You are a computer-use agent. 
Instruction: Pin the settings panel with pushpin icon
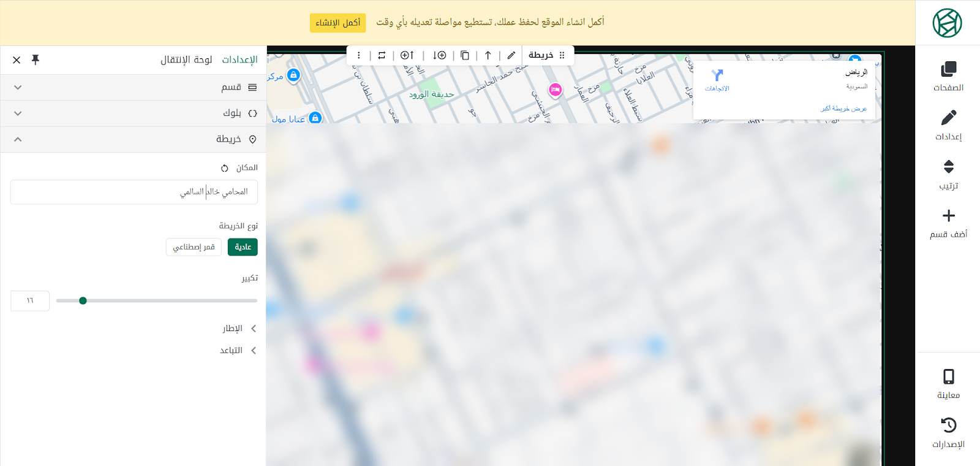pyautogui.click(x=36, y=59)
